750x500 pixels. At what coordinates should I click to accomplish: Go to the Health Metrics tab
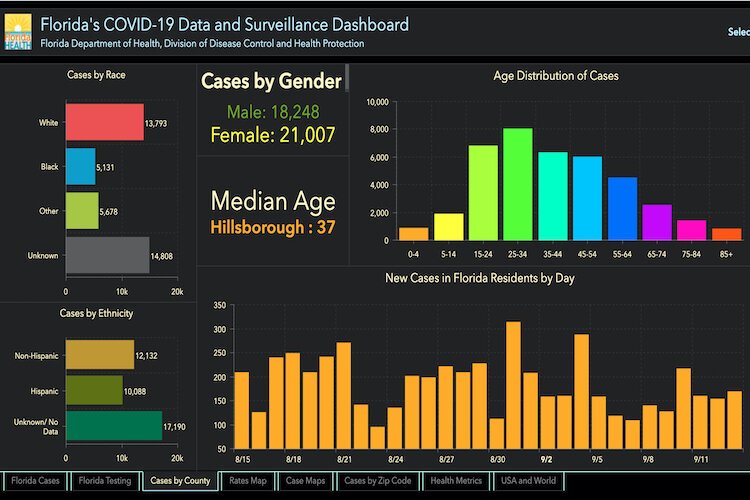point(456,481)
